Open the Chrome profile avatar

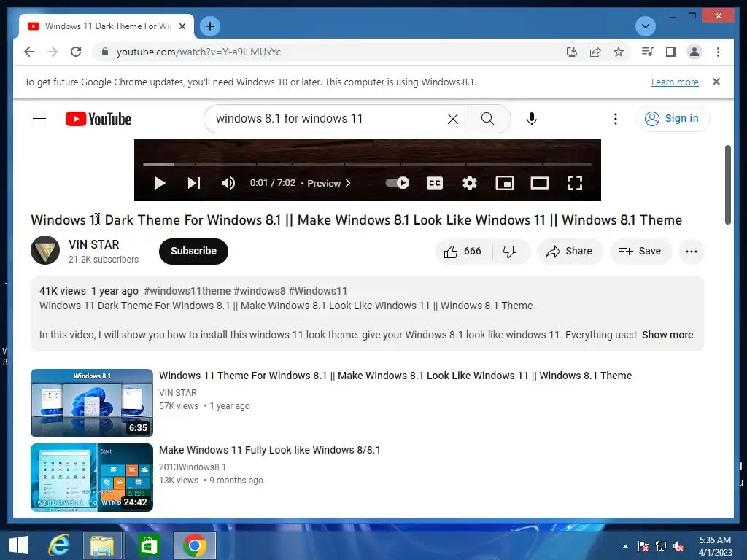(694, 52)
